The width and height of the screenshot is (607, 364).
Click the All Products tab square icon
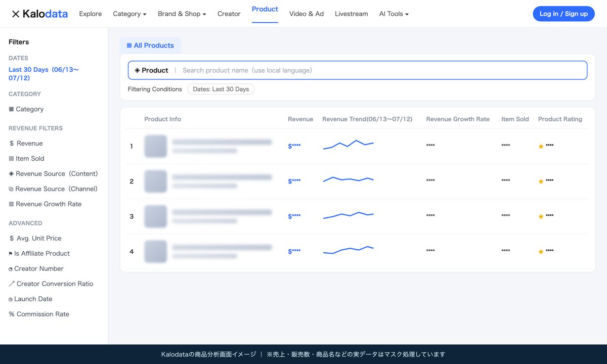[x=129, y=45]
